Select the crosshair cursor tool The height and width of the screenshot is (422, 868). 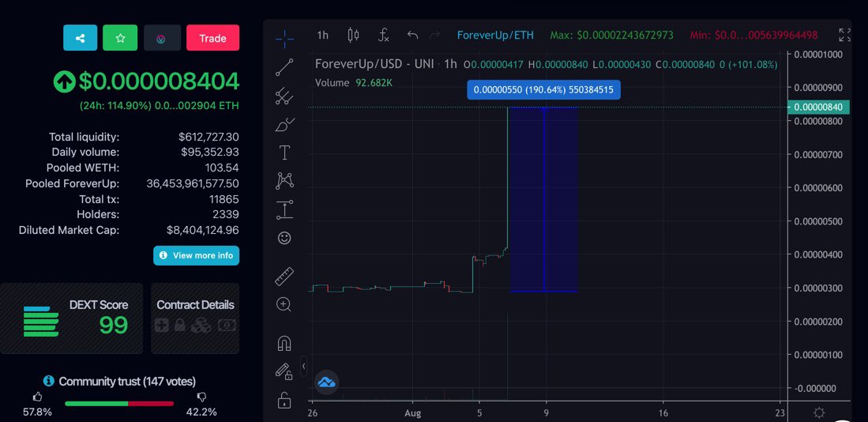(284, 38)
